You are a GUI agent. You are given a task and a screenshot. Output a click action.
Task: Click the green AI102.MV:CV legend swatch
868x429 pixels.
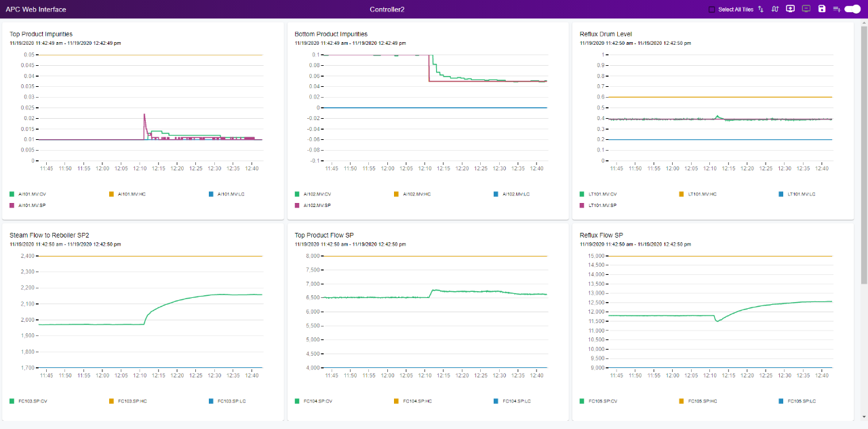tap(297, 194)
